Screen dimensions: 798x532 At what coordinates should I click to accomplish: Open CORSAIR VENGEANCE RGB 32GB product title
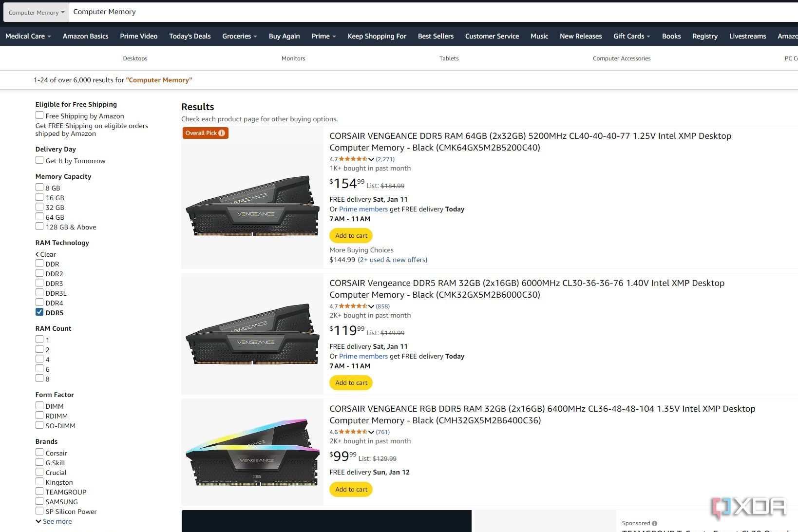click(542, 415)
